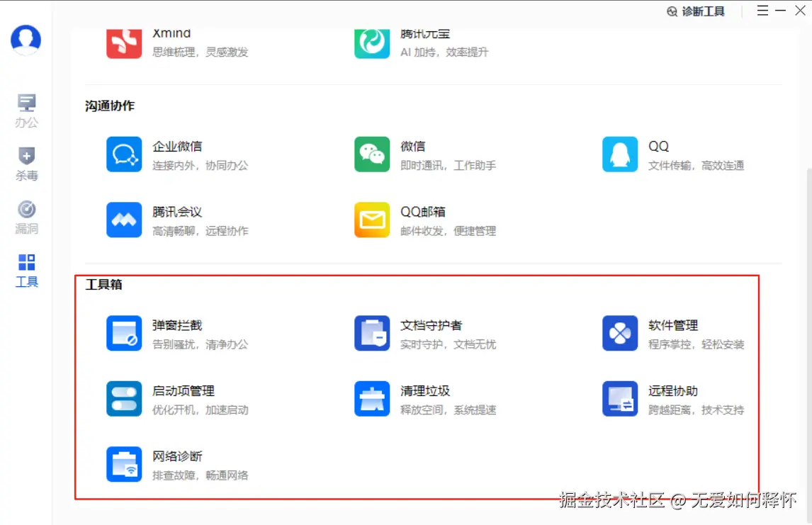This screenshot has height=525, width=812.
Task: Launch the 企业微信 icon
Action: tap(124, 154)
